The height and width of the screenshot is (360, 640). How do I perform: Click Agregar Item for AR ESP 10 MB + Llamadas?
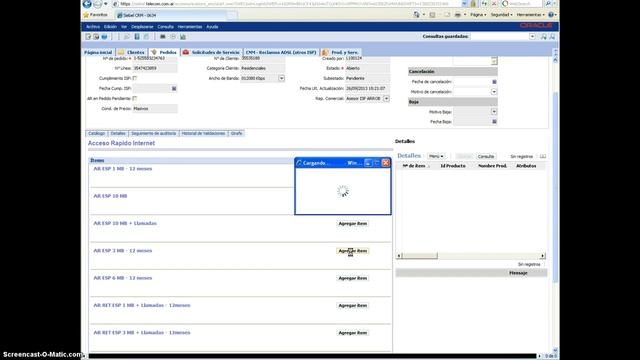click(x=353, y=224)
